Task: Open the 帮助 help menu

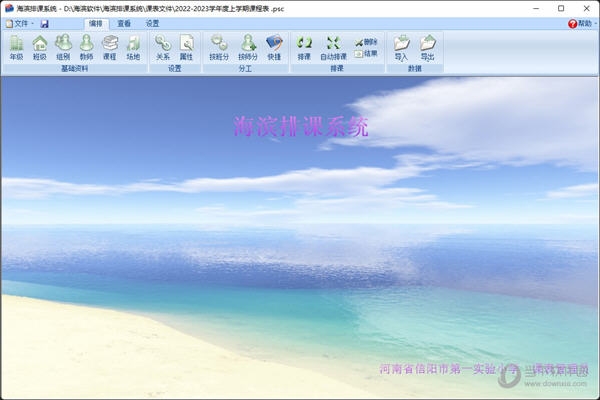Action: [x=582, y=24]
